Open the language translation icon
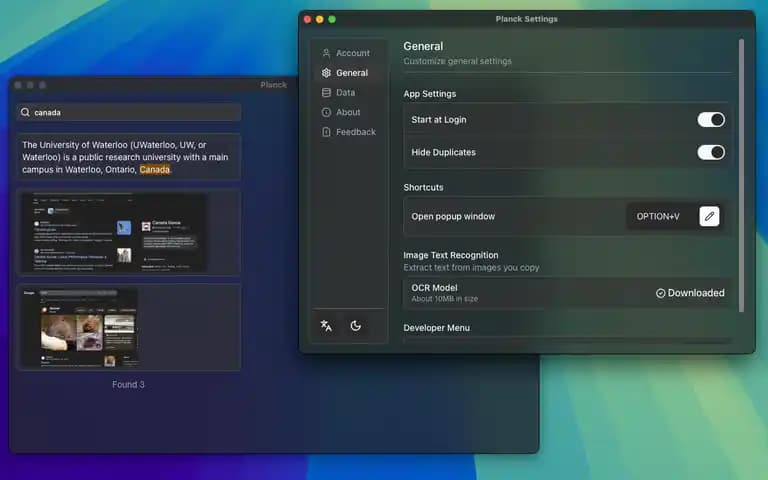The width and height of the screenshot is (768, 480). (326, 326)
